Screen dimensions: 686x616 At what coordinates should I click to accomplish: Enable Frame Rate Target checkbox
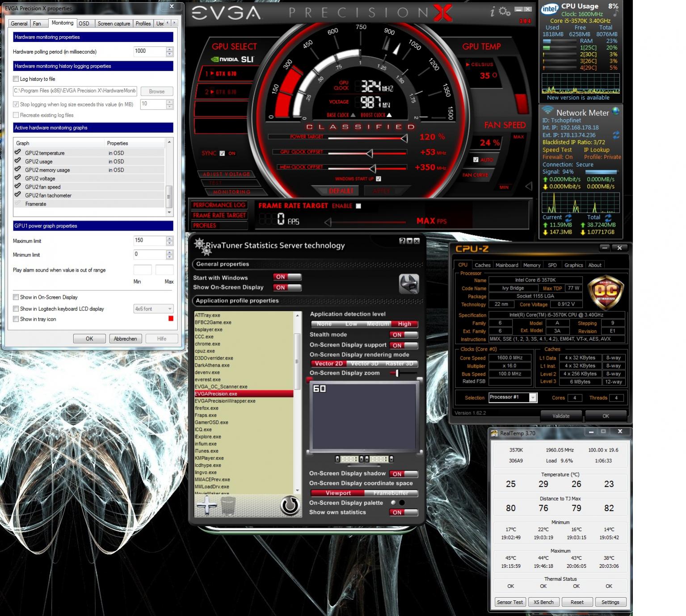tap(358, 206)
